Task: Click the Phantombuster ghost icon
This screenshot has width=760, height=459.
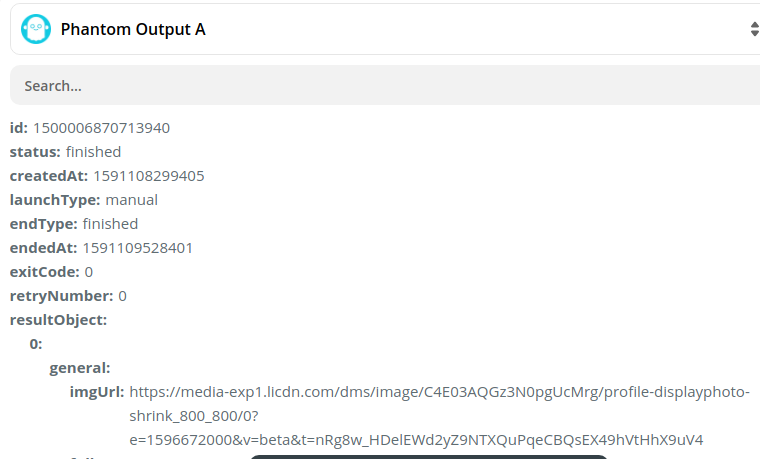Action: click(36, 29)
